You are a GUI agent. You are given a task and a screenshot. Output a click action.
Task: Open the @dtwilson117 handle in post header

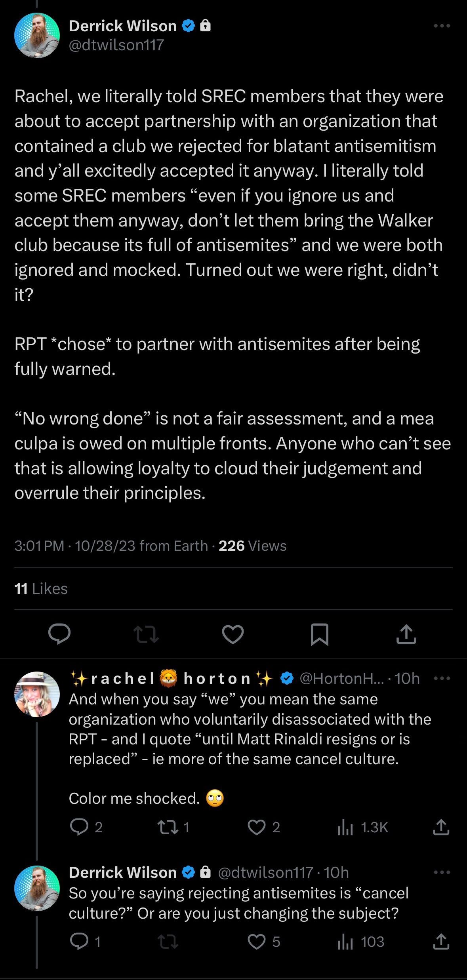click(116, 45)
